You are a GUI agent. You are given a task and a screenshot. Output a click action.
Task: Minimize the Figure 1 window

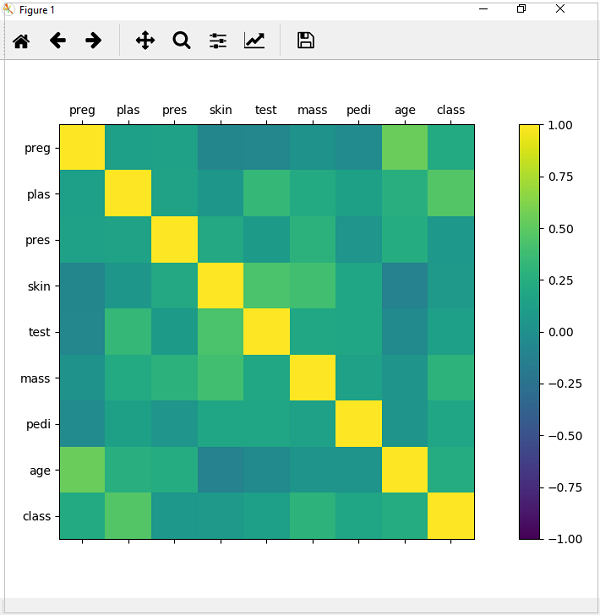pyautogui.click(x=484, y=9)
